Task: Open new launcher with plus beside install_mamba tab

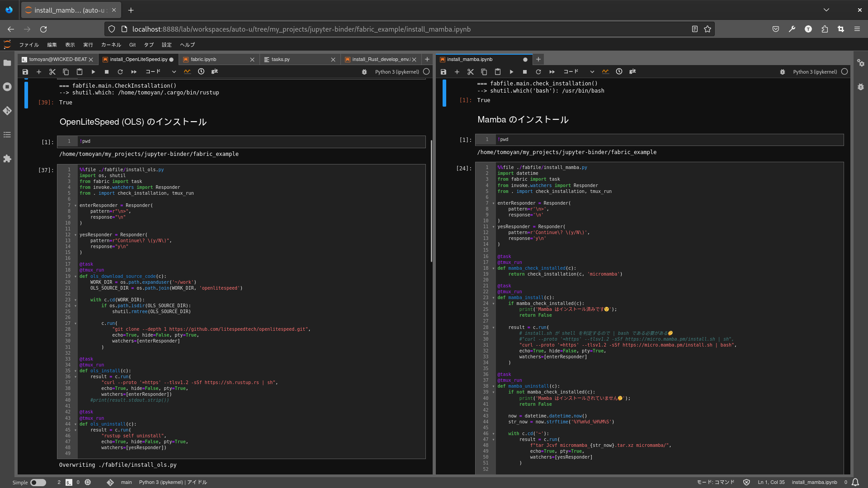Action: [538, 59]
